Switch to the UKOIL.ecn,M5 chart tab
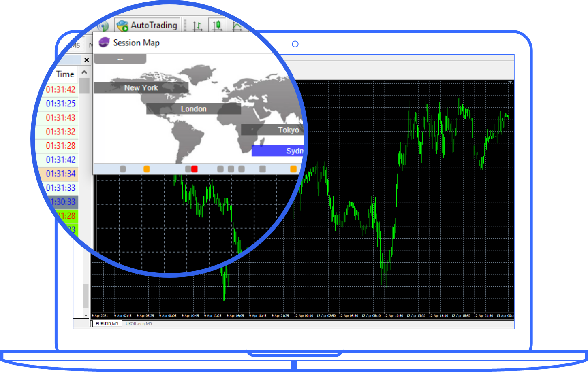 point(139,324)
